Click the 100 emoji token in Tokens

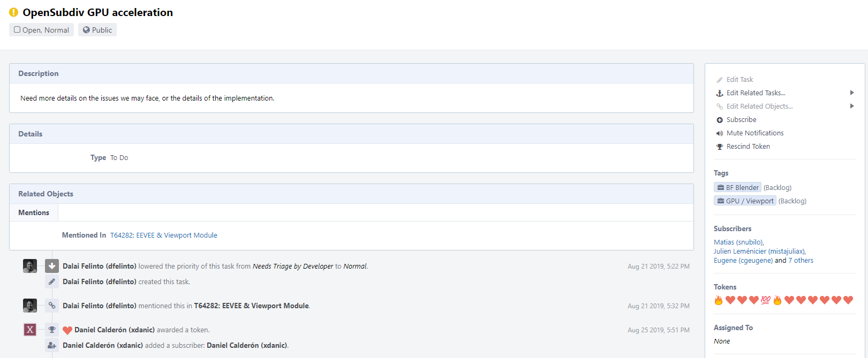tap(766, 300)
